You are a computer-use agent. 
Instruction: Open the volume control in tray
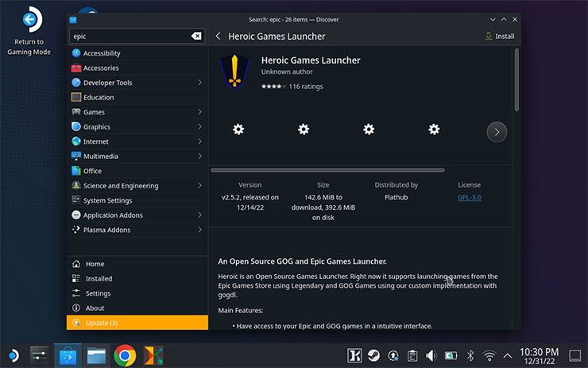click(431, 355)
